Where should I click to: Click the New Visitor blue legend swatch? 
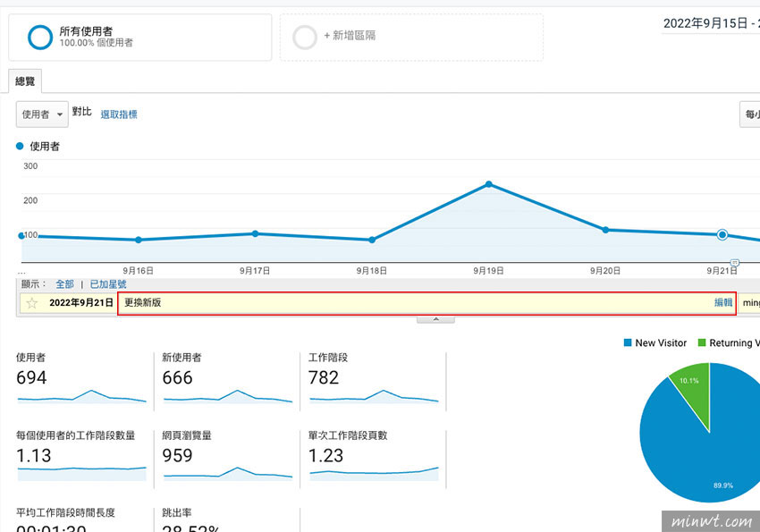[628, 342]
